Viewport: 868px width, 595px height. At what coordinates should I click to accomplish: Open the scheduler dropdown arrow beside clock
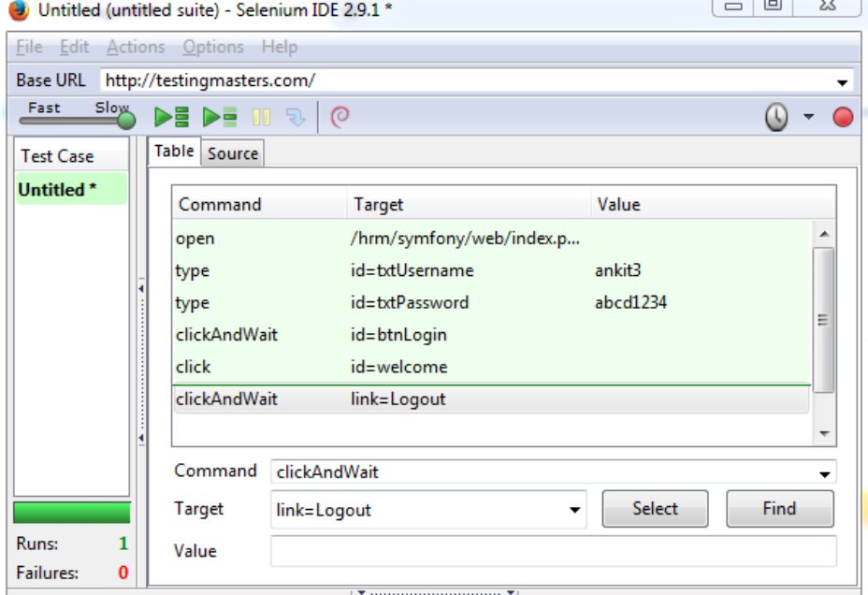808,118
